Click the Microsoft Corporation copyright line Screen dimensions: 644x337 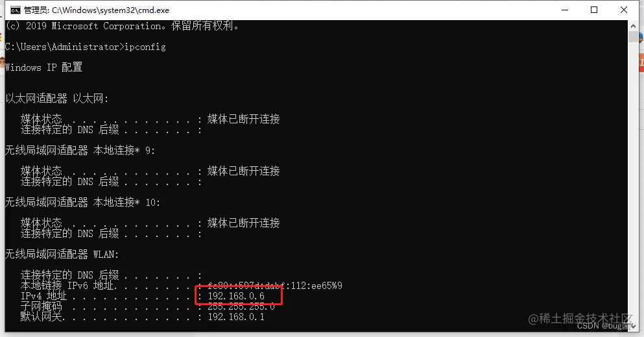pos(122,26)
